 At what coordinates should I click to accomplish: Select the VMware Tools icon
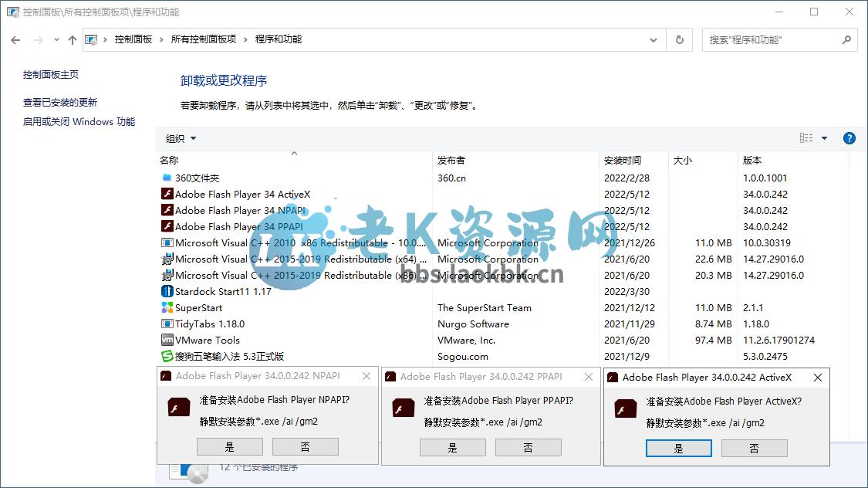tap(167, 340)
